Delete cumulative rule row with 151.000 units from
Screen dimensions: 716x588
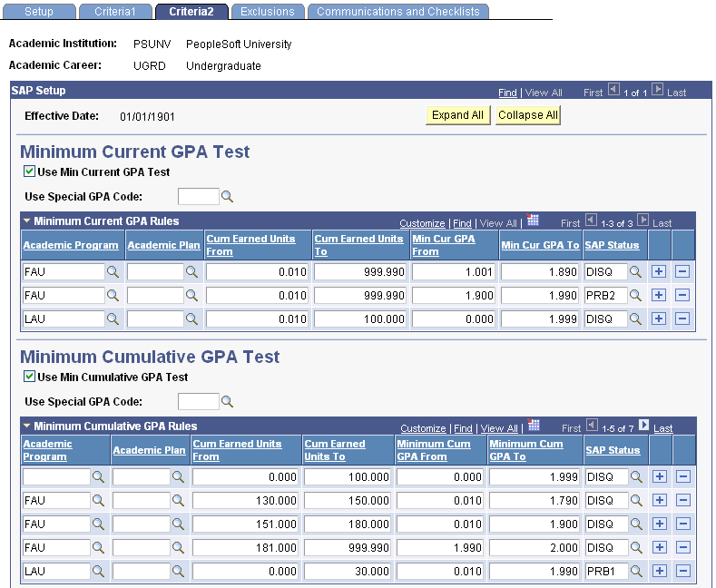point(683,524)
